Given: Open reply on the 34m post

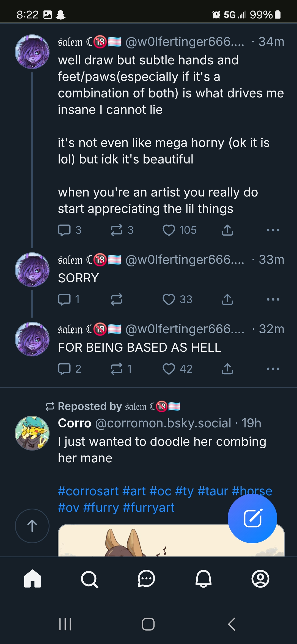Looking at the screenshot, I should click(x=64, y=230).
